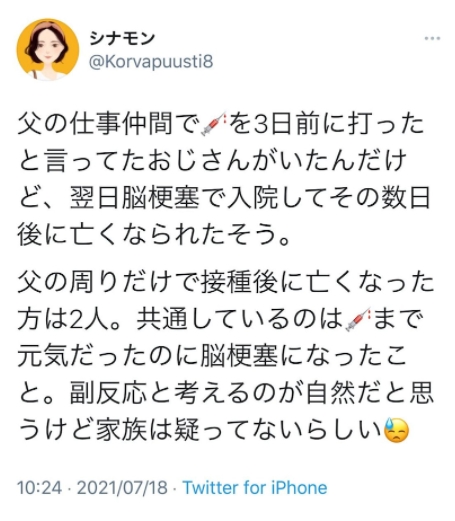
Task: Click the text line と言ってたおじさんがいたんだけ
Action: click(213, 161)
